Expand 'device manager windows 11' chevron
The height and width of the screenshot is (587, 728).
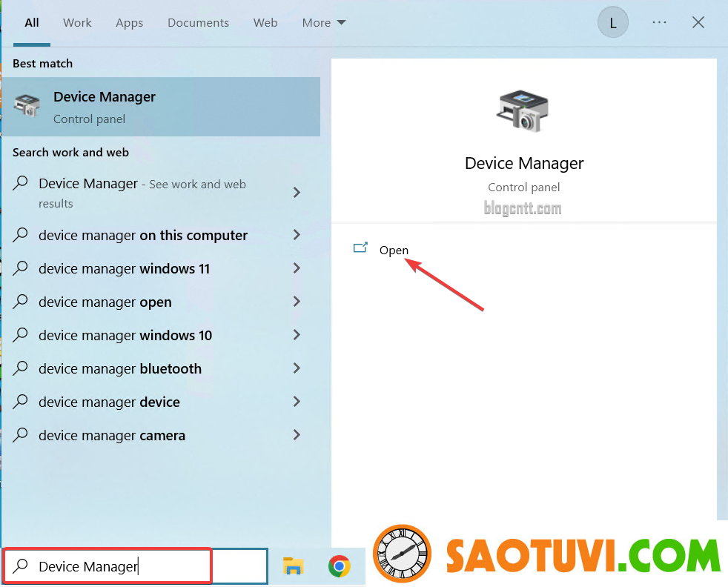click(x=297, y=268)
